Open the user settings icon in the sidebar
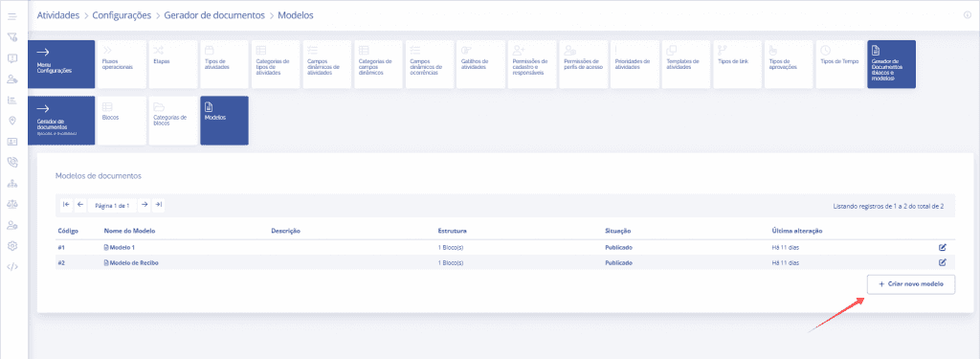The image size is (980, 359). [11, 225]
